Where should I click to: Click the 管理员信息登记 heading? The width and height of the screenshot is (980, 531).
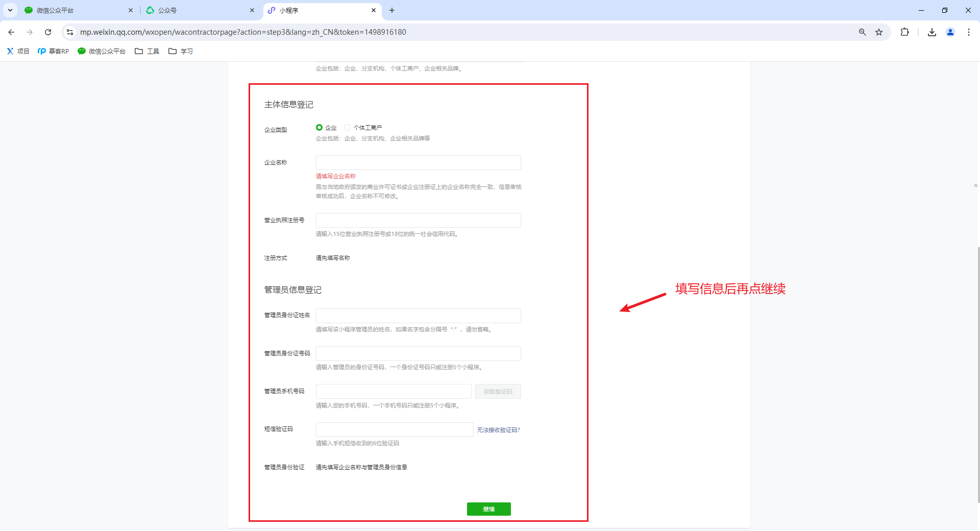292,290
